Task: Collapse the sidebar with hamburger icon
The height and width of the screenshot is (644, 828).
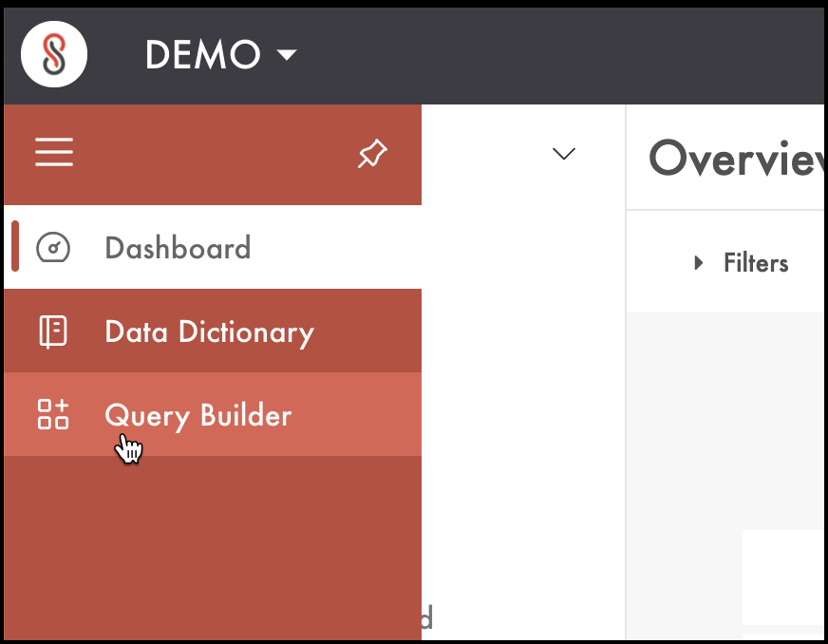Action: 54,152
